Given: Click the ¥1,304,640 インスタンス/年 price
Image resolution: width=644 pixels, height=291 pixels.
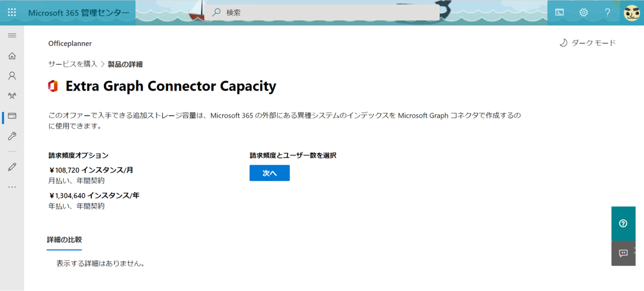Looking at the screenshot, I should 94,196.
